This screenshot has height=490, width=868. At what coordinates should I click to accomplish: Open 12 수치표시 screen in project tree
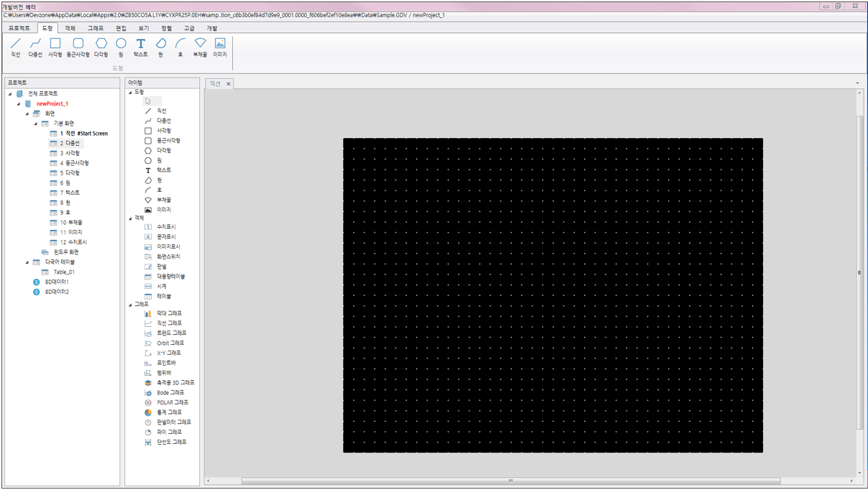[x=68, y=243]
